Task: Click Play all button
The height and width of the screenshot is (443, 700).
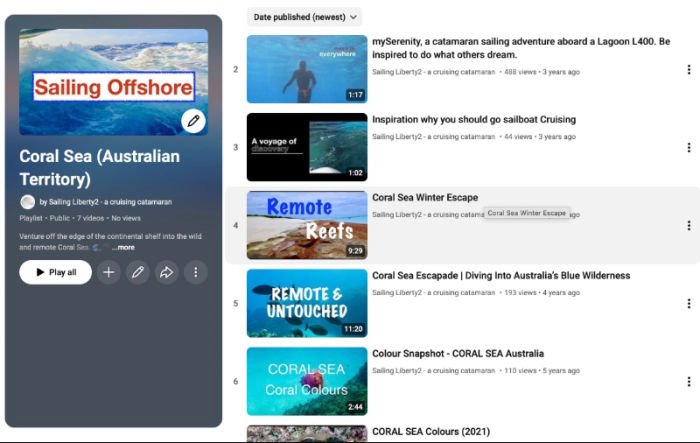Action: click(55, 272)
